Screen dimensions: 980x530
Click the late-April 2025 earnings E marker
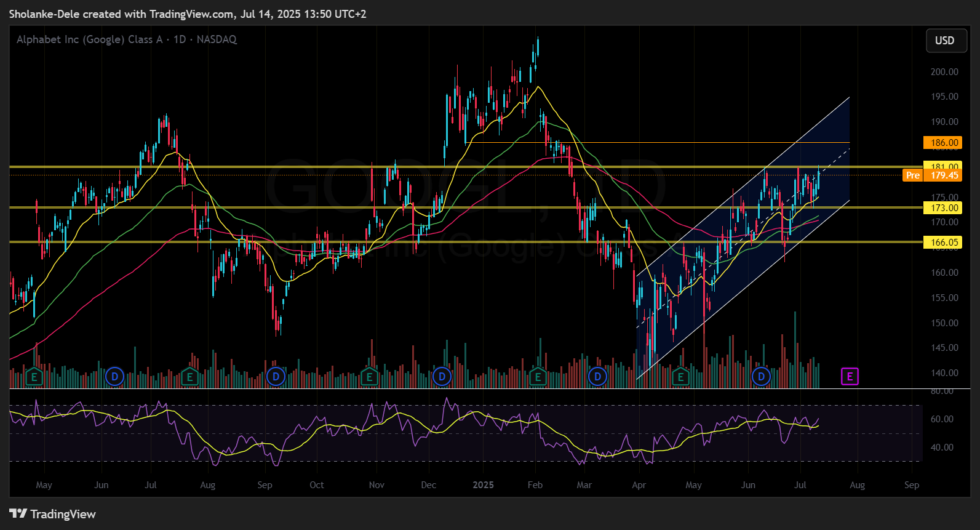click(x=680, y=376)
